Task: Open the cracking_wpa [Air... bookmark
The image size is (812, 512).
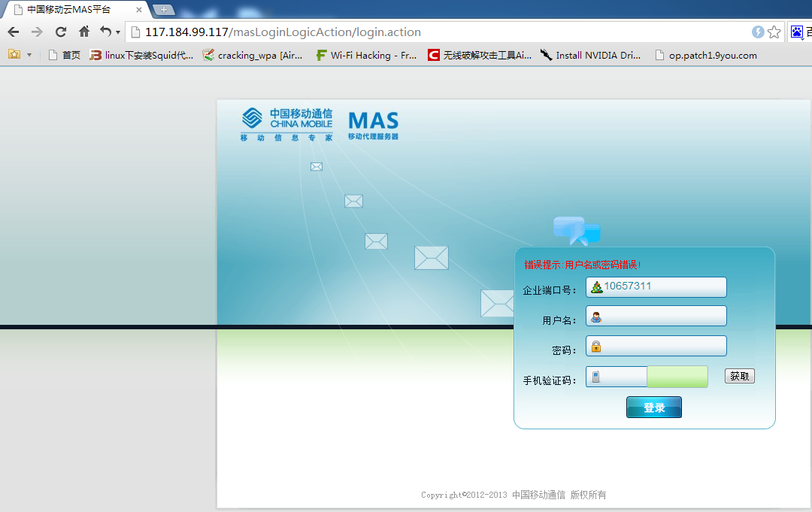Action: click(x=253, y=55)
